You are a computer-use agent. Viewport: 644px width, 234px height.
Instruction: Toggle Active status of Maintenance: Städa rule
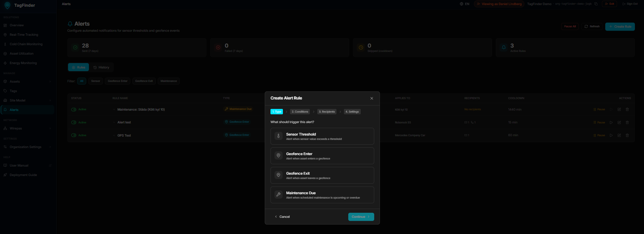74,110
